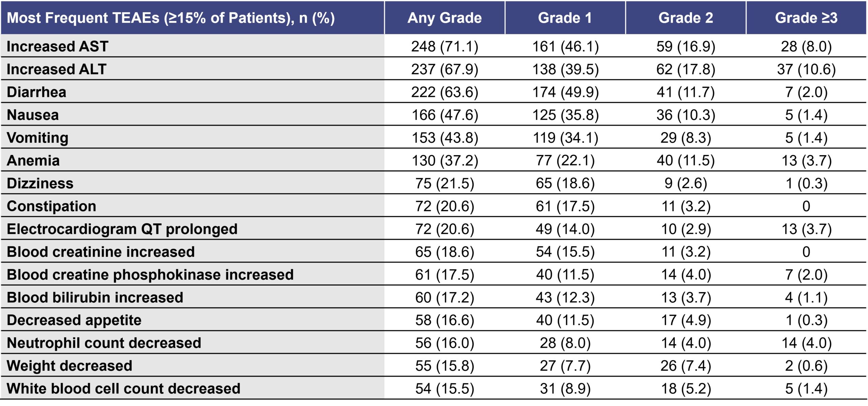Click the 'Any Grade' column header

445,18
